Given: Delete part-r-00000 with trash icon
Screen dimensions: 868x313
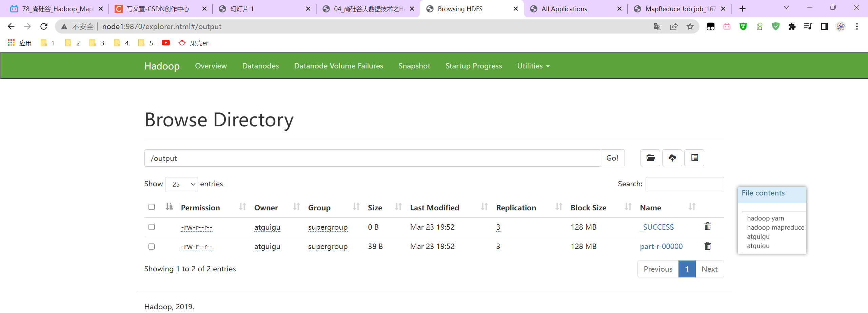Looking at the screenshot, I should point(708,246).
